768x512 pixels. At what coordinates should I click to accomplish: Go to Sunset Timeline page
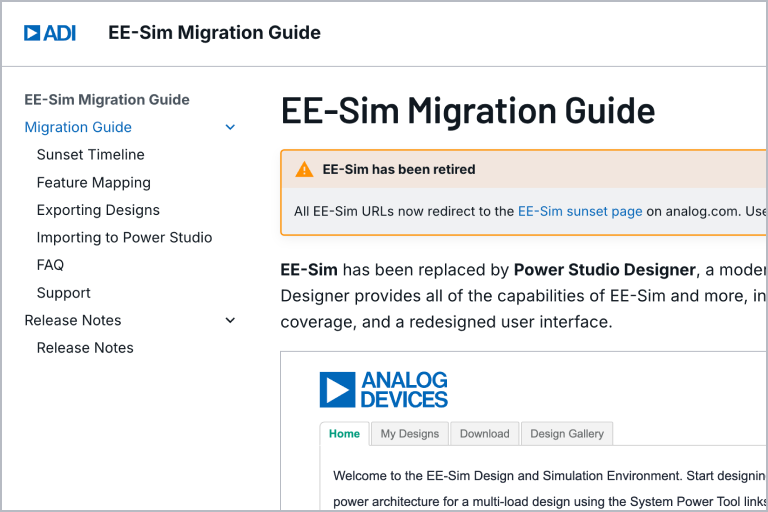pyautogui.click(x=91, y=154)
